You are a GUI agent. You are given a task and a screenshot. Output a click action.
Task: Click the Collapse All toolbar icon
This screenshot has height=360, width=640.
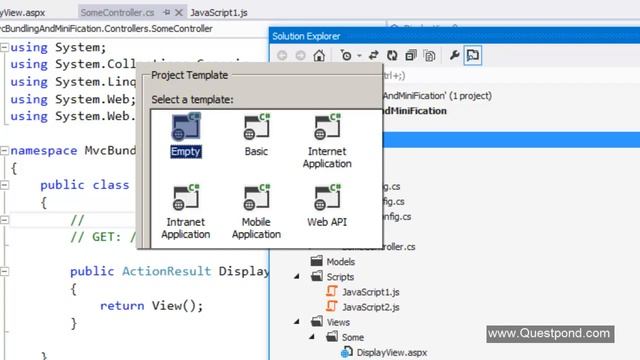411,56
